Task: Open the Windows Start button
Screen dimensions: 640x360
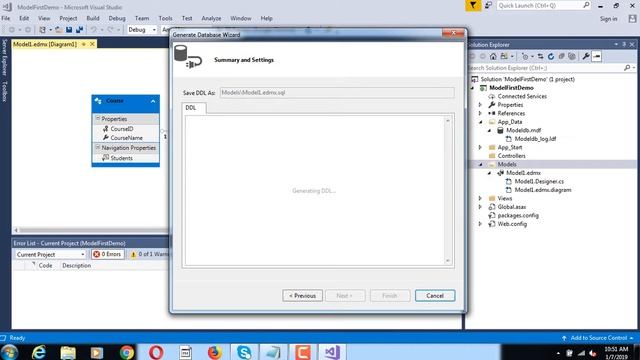Action: [x=9, y=352]
